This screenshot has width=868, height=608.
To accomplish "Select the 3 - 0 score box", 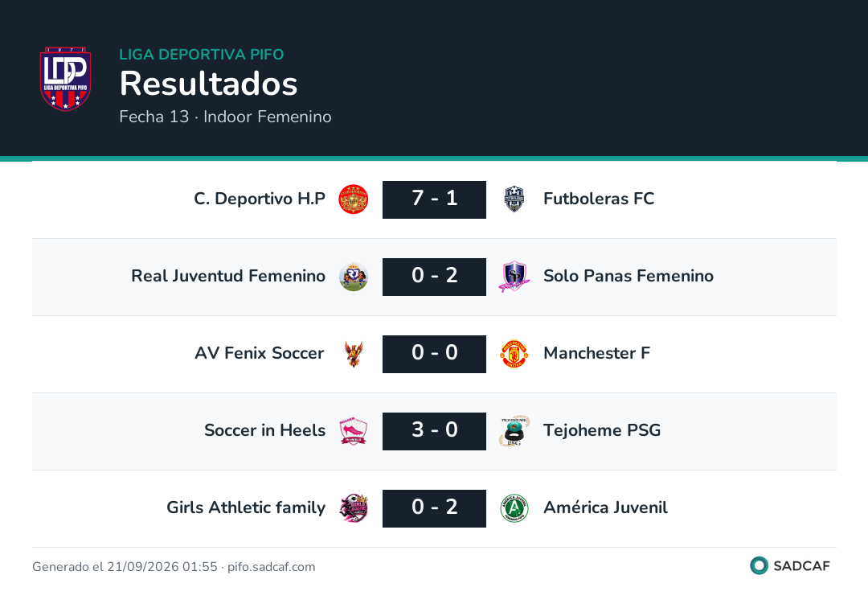I will 434,431.
